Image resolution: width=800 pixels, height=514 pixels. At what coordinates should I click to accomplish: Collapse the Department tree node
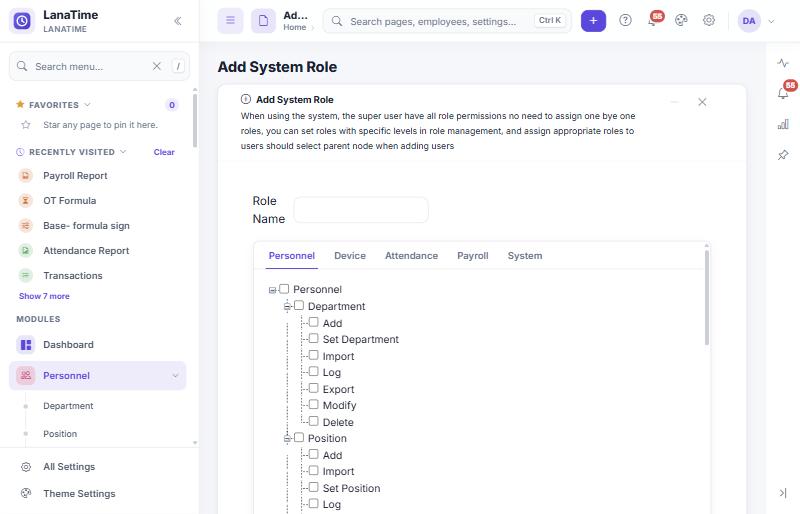[x=287, y=306]
